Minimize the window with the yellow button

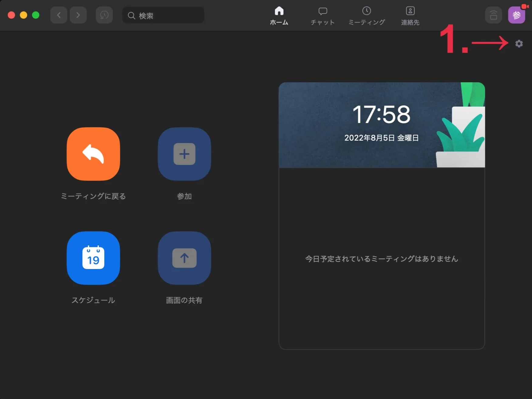24,15
